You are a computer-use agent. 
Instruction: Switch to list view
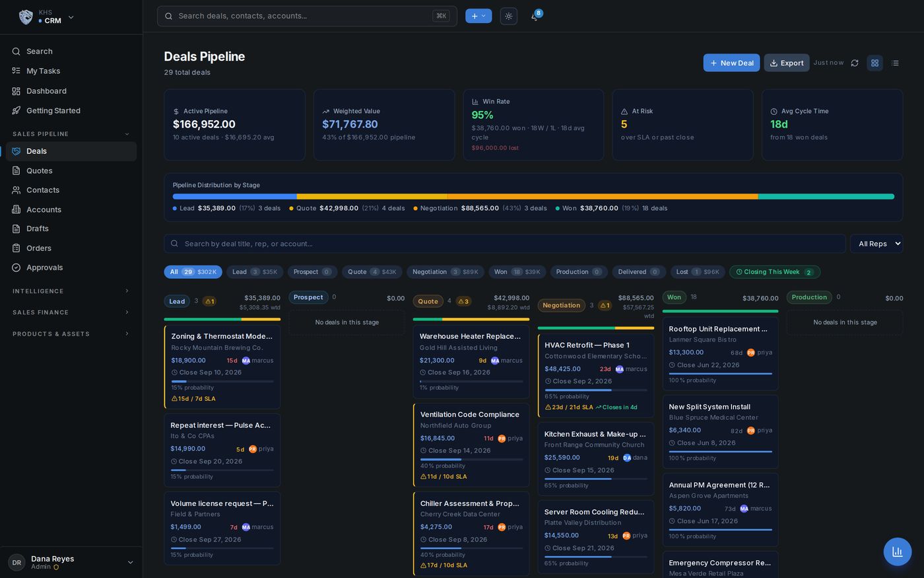[x=895, y=63]
